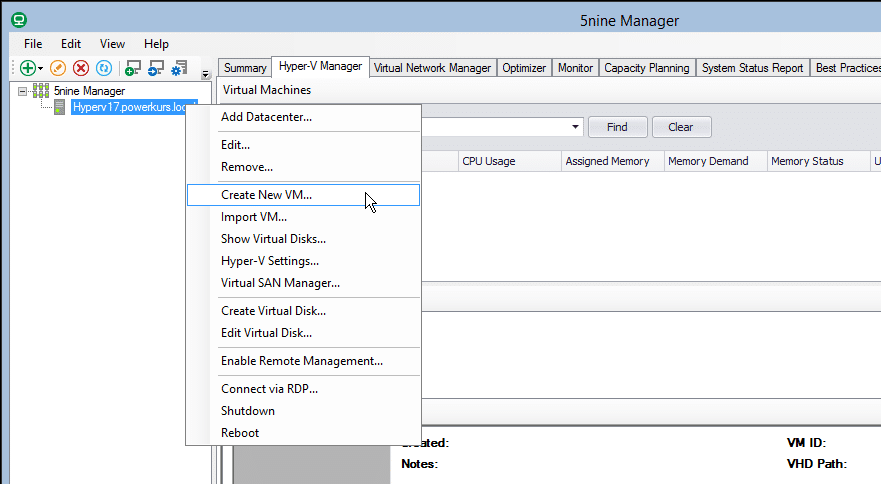This screenshot has width=881, height=484.
Task: Click the VHD Path: label
Action: pyautogui.click(x=817, y=464)
